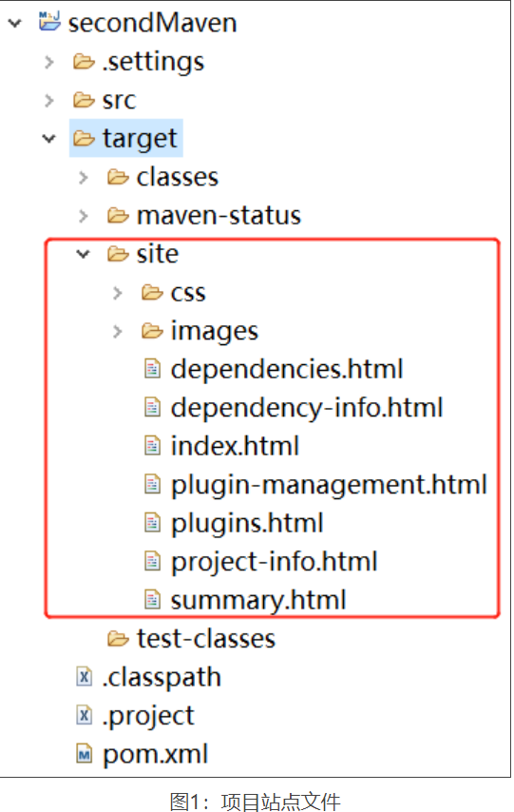Collapse the site folder arrow
The width and height of the screenshot is (514, 812).
tap(84, 254)
